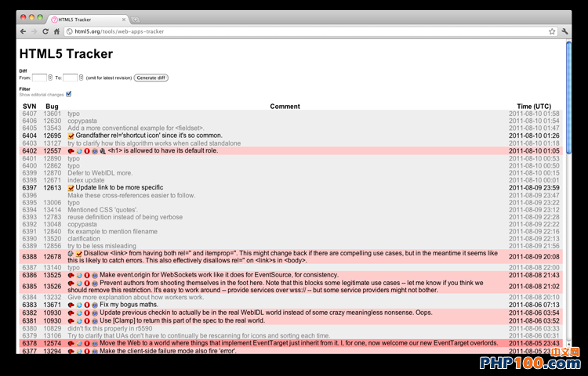Click the WebKit icon in row 6385

[95, 283]
